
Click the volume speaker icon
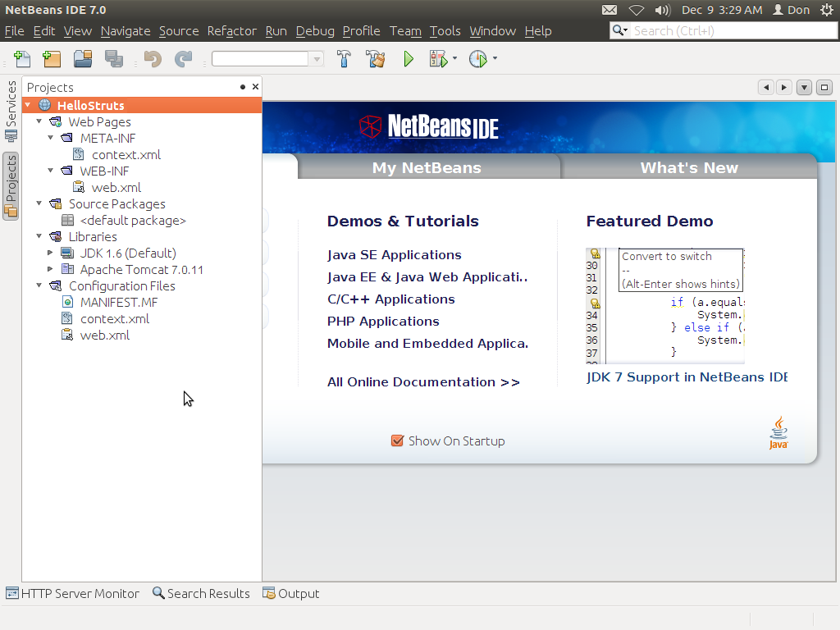[x=662, y=10]
